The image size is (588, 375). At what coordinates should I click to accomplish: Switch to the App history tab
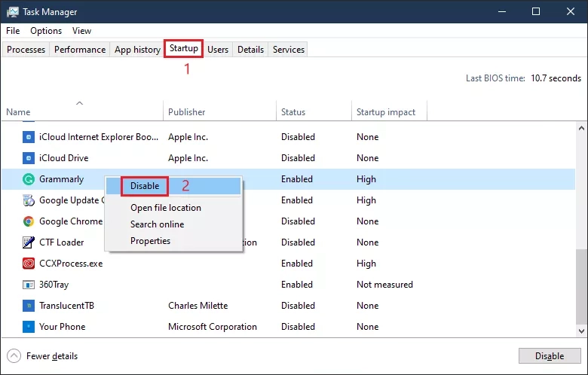coord(137,50)
